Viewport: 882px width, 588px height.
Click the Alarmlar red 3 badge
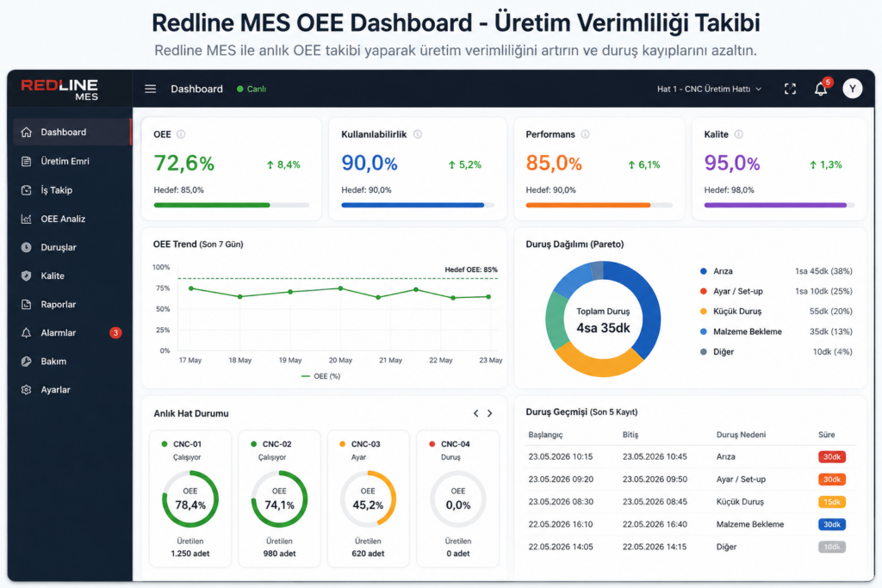tap(115, 333)
